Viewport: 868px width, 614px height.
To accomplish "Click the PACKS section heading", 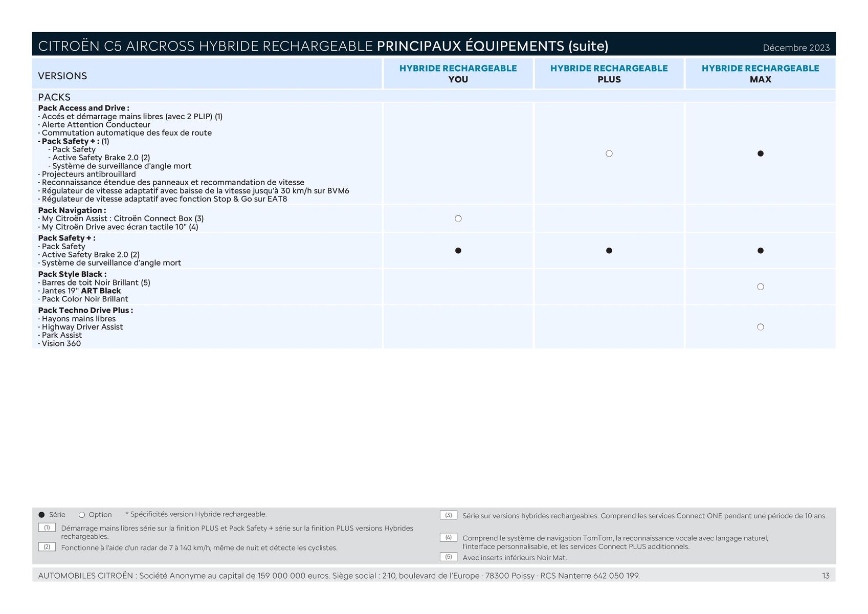I will [54, 97].
